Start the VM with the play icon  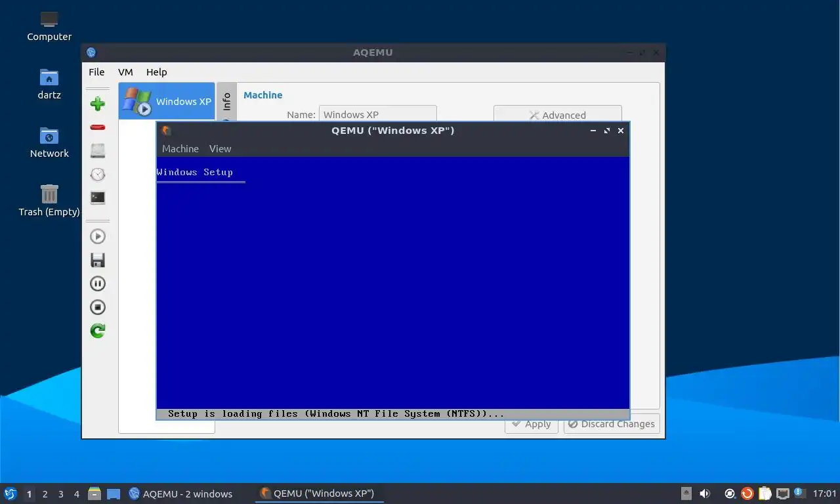pyautogui.click(x=98, y=236)
